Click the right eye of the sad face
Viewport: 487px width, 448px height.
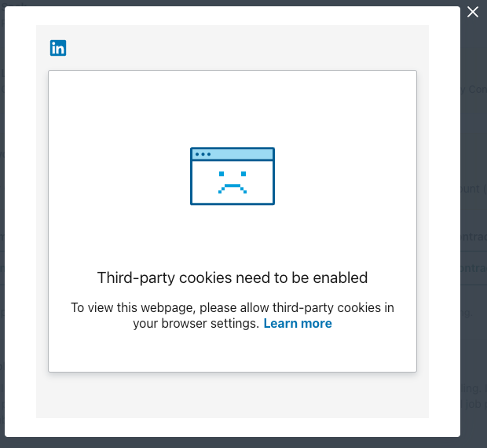(x=243, y=174)
